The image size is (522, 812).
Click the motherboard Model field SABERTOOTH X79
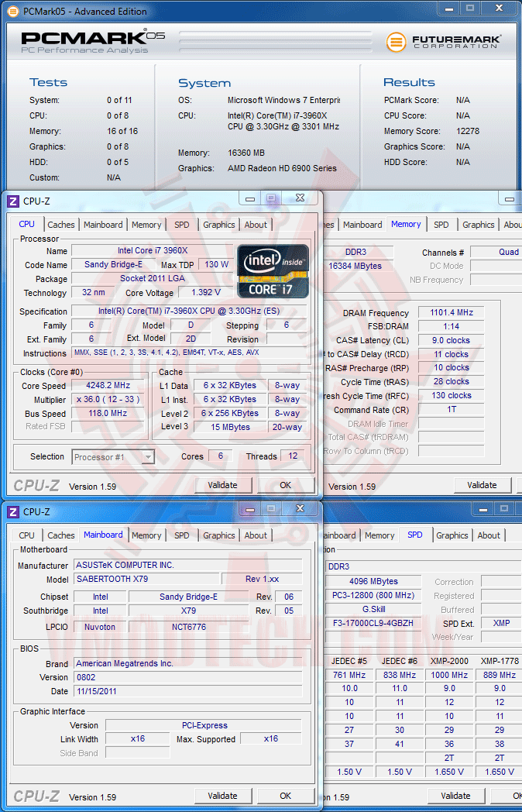(146, 579)
